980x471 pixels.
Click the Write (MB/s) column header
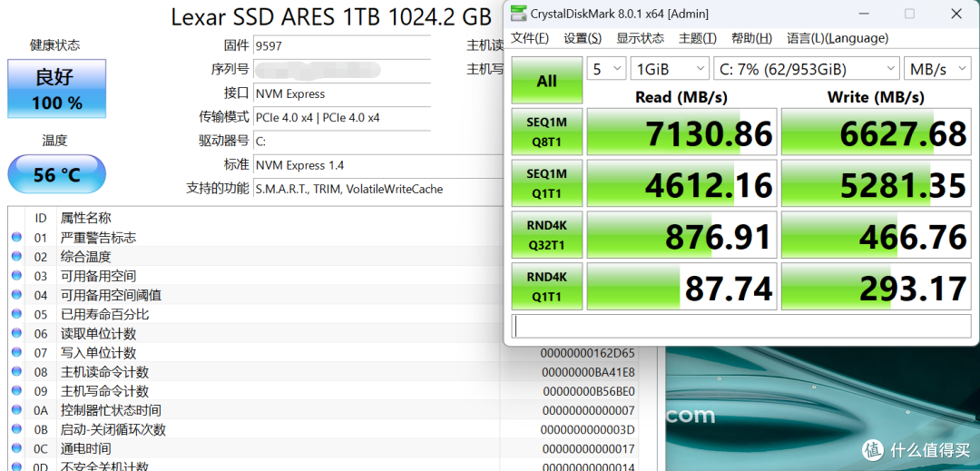coord(876,97)
